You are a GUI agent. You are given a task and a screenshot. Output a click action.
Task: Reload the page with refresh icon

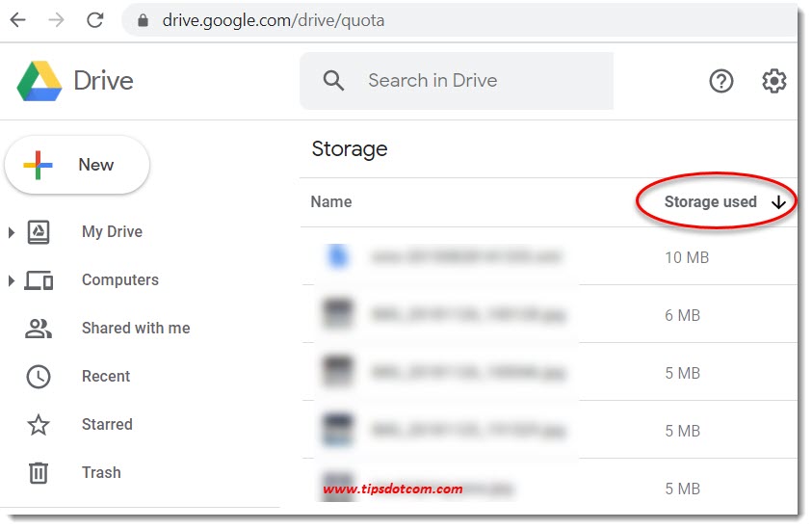pos(94,20)
